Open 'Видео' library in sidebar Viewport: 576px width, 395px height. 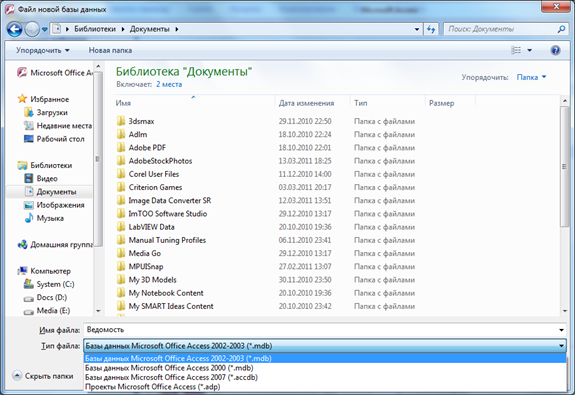tap(41, 179)
